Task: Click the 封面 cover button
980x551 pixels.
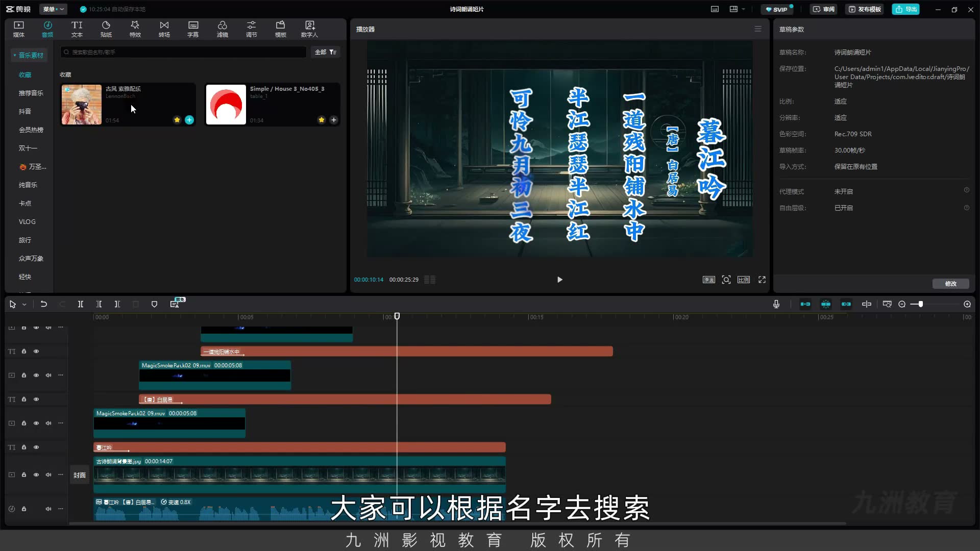Action: point(80,475)
